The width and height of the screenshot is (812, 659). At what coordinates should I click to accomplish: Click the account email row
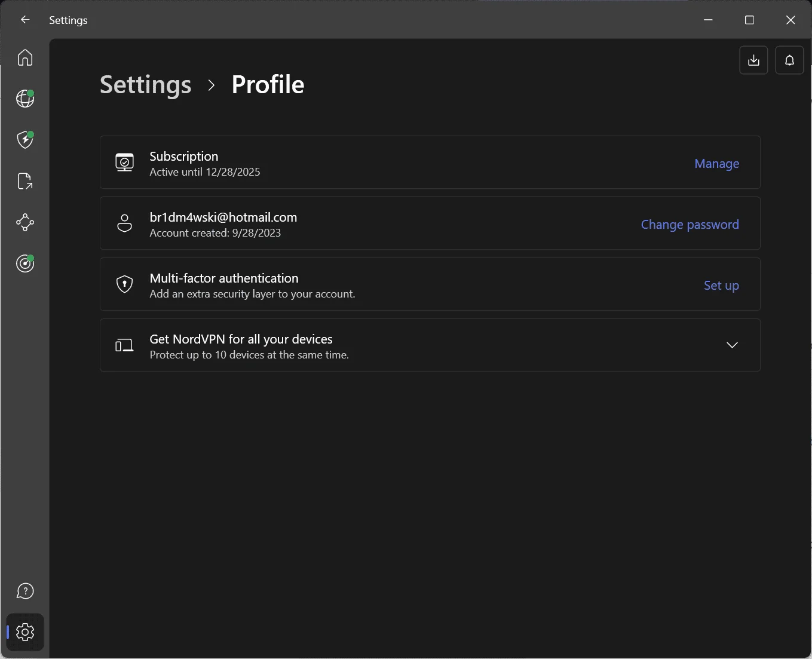(x=430, y=223)
